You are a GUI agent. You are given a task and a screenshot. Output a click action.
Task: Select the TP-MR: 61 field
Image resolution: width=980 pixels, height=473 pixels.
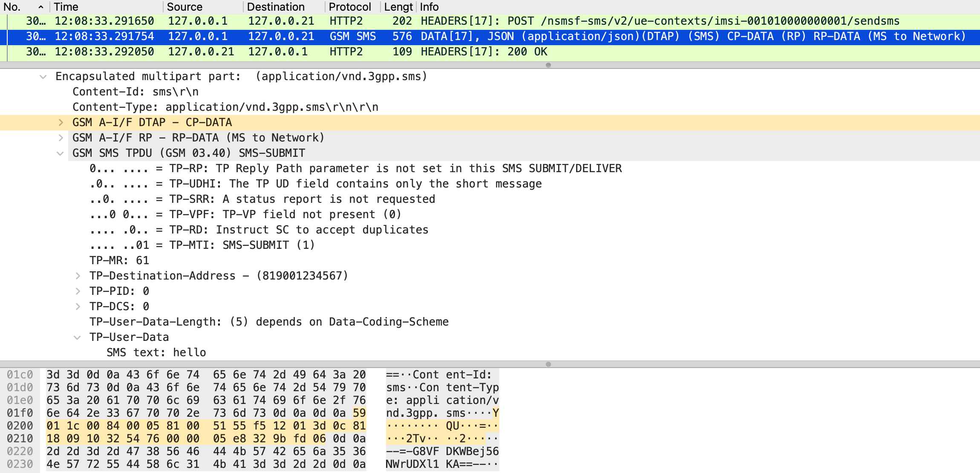119,261
